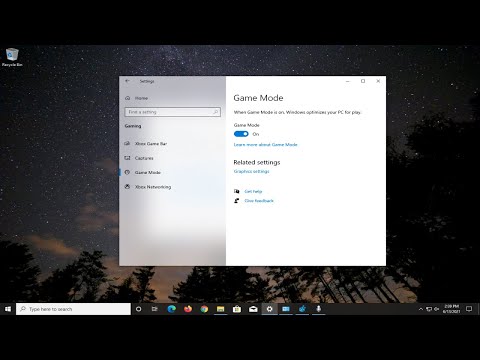Launch Firefox from the taskbar
The image size is (480, 360).
(188, 309)
